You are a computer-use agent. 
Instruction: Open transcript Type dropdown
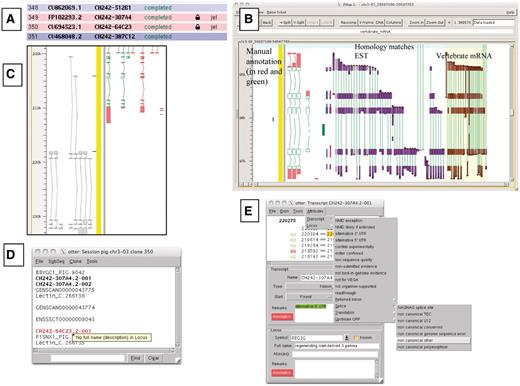point(310,286)
